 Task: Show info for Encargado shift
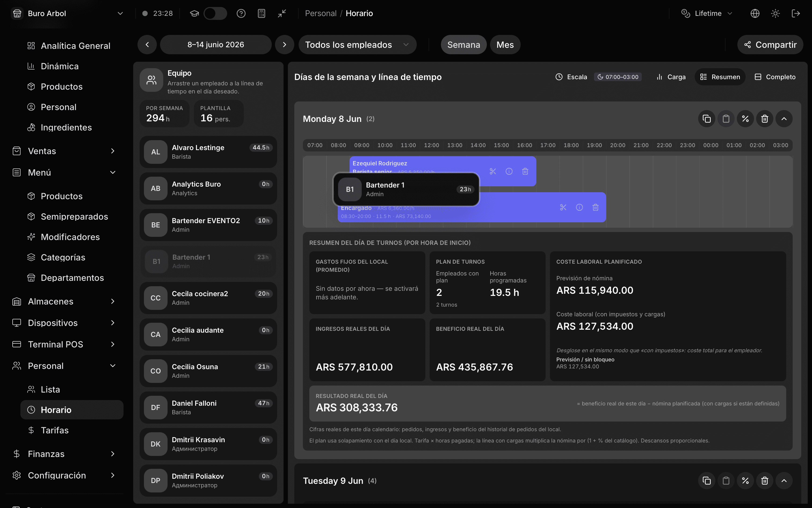click(579, 207)
